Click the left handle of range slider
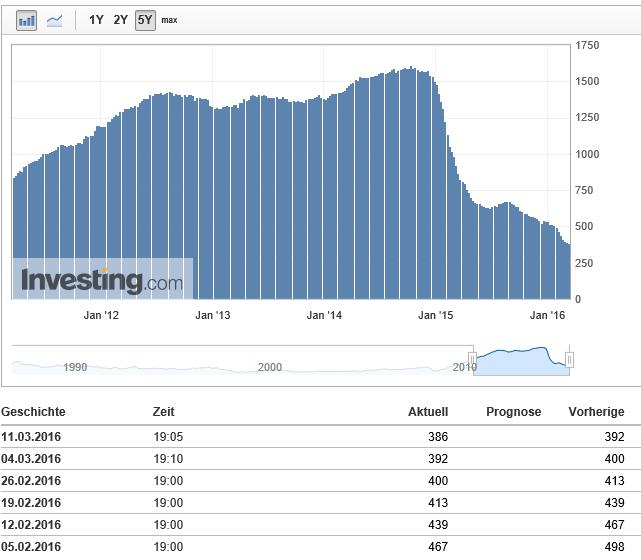 coord(476,358)
